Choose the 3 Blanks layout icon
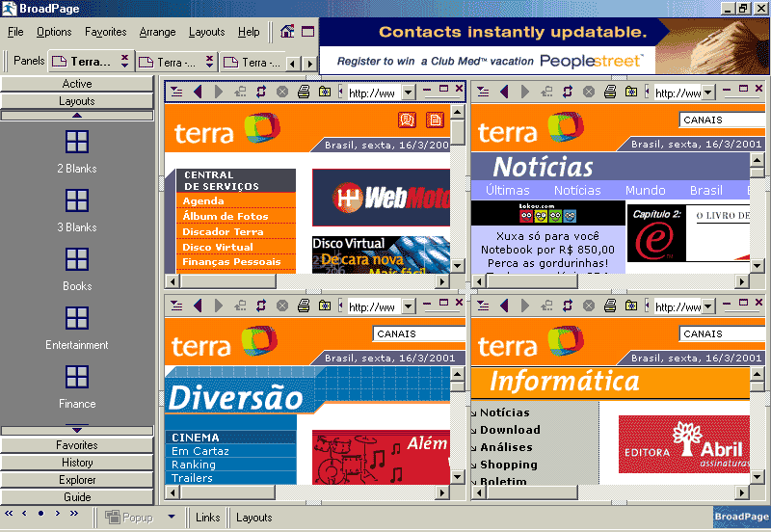Image resolution: width=771 pixels, height=532 pixels. [77, 200]
